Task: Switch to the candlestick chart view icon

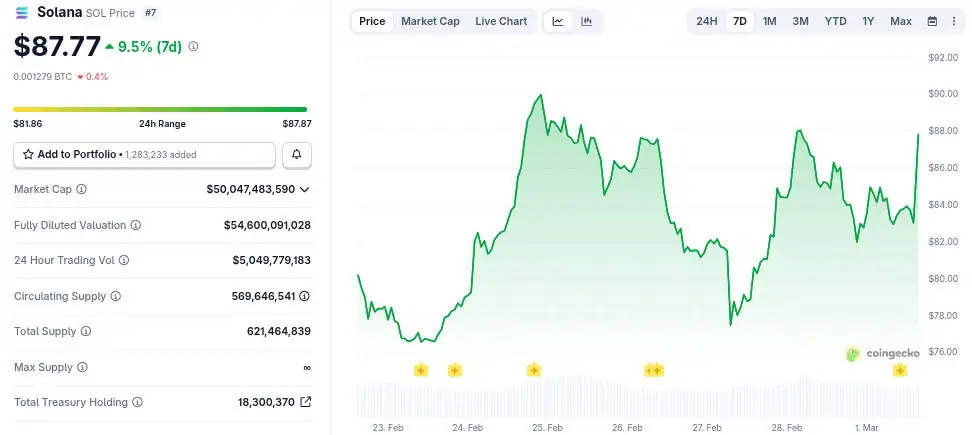Action: 586,21
